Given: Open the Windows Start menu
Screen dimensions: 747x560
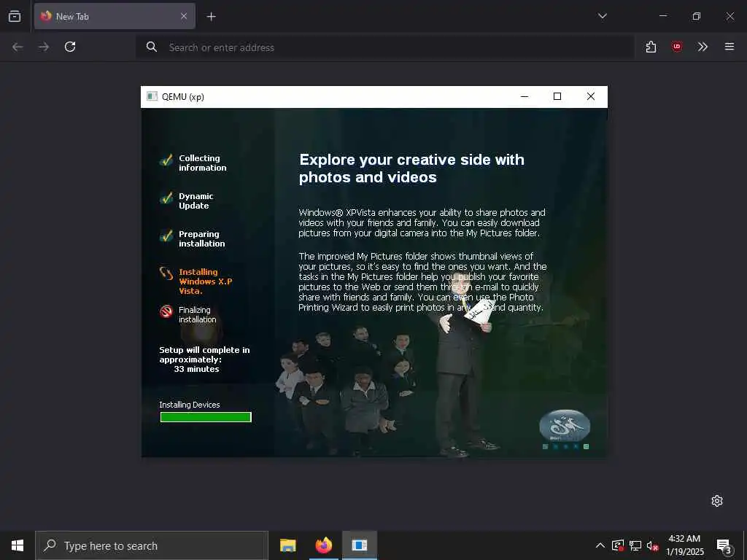Looking at the screenshot, I should [x=18, y=545].
